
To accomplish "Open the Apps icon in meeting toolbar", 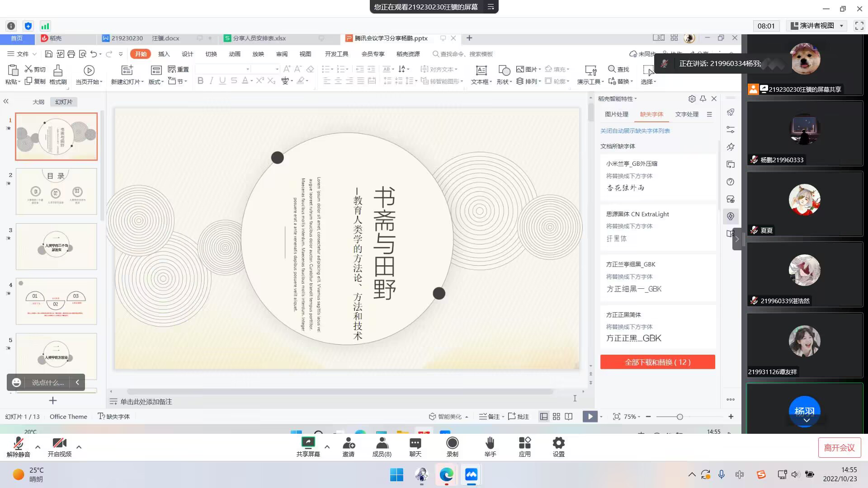I will (x=524, y=444).
